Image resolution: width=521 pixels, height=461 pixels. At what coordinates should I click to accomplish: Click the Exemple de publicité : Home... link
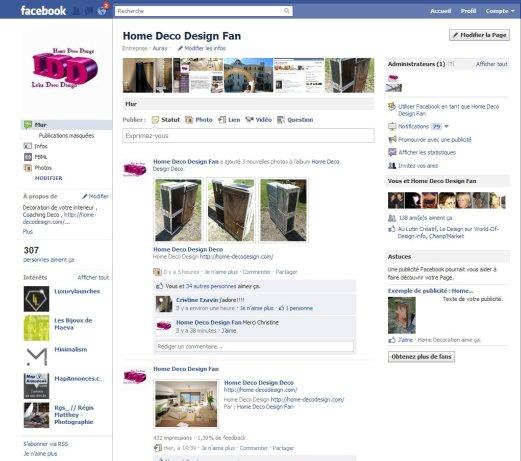[430, 291]
